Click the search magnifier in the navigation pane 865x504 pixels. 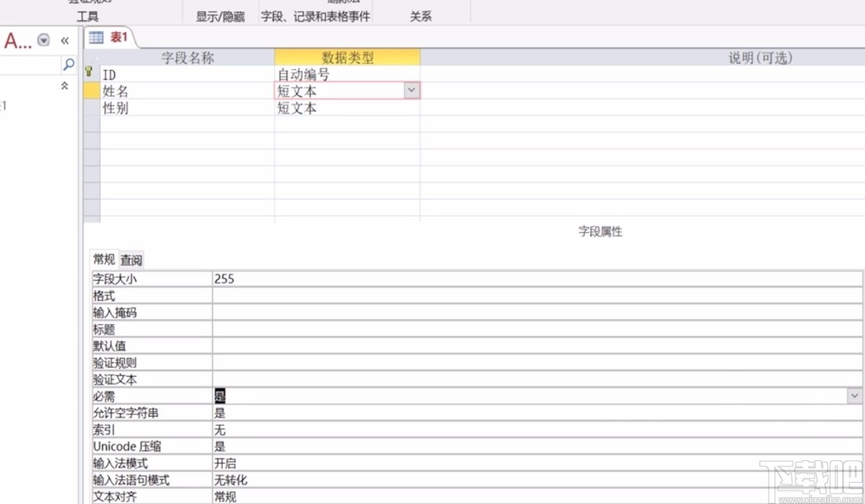(x=70, y=66)
